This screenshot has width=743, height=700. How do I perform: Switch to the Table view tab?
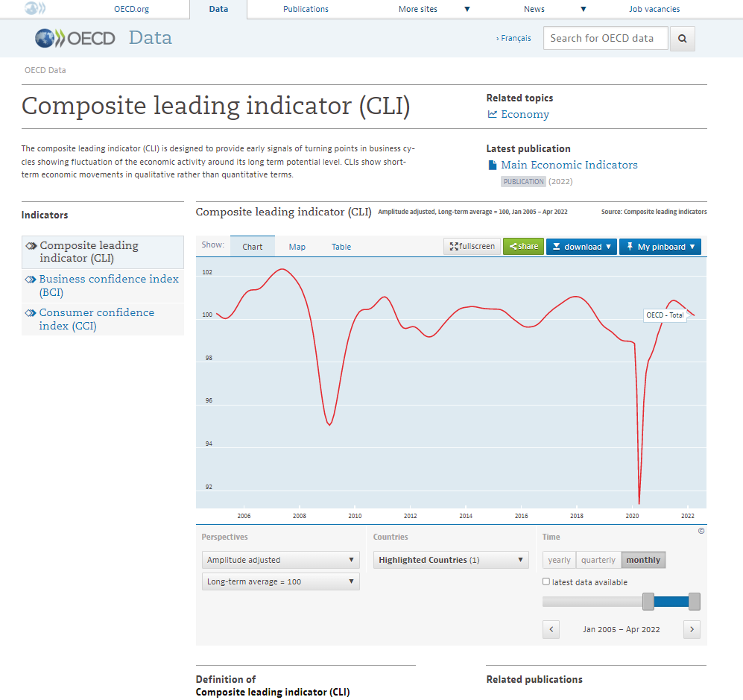point(341,246)
